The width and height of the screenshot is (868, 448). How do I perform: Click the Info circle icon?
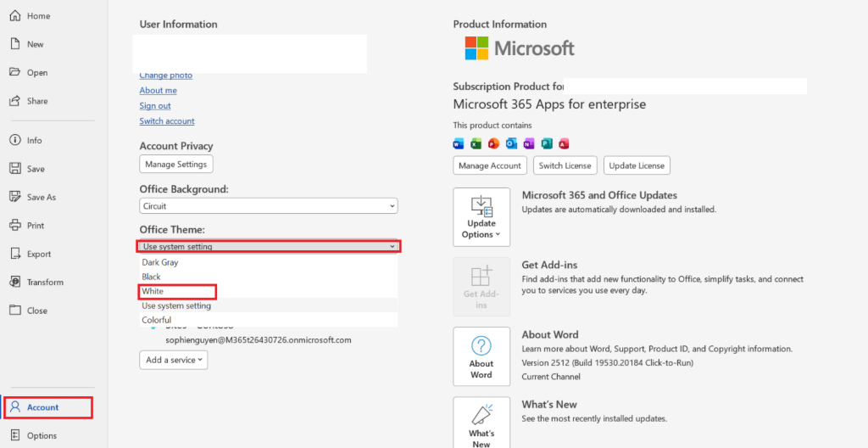[x=15, y=140]
